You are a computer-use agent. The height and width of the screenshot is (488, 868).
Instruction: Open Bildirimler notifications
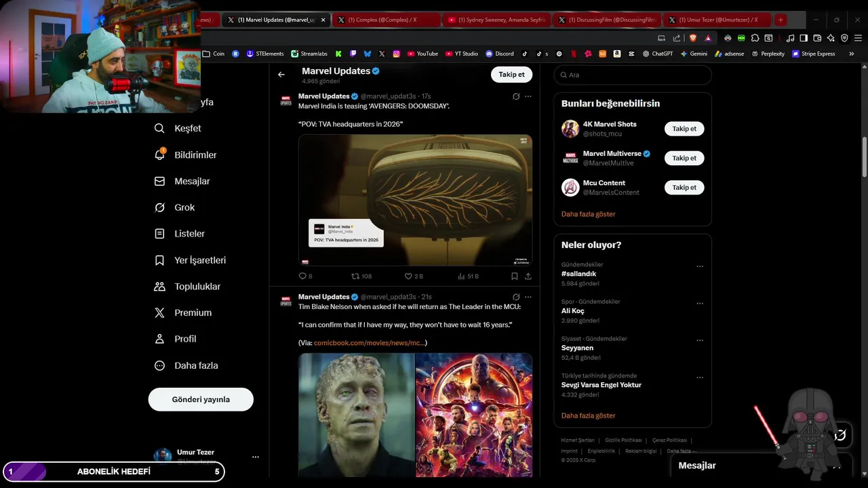(186, 155)
